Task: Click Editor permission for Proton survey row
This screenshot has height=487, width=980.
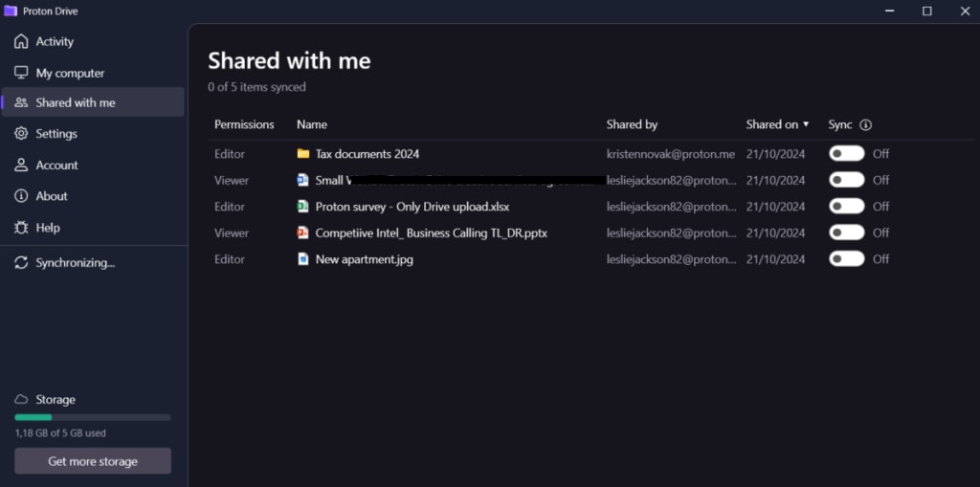Action: click(230, 207)
